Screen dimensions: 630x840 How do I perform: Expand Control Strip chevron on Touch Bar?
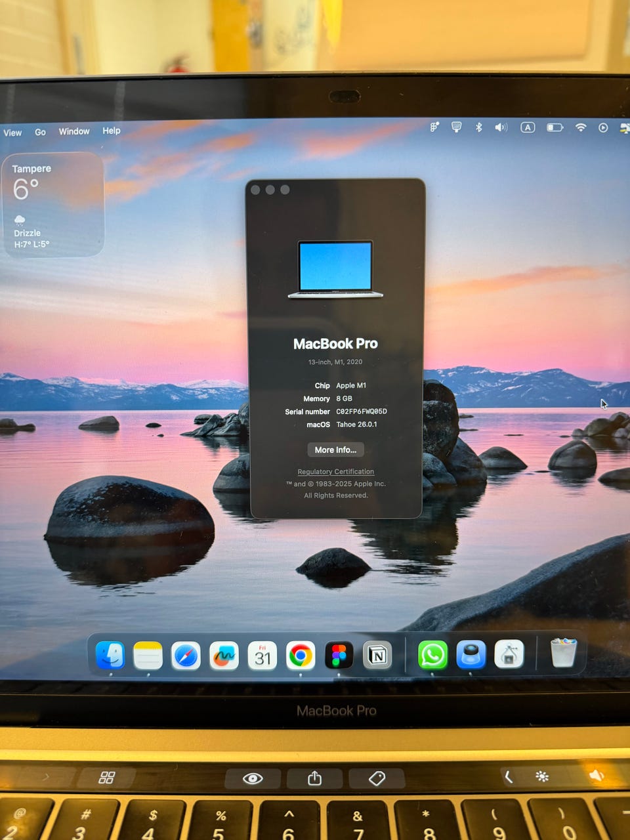(509, 777)
